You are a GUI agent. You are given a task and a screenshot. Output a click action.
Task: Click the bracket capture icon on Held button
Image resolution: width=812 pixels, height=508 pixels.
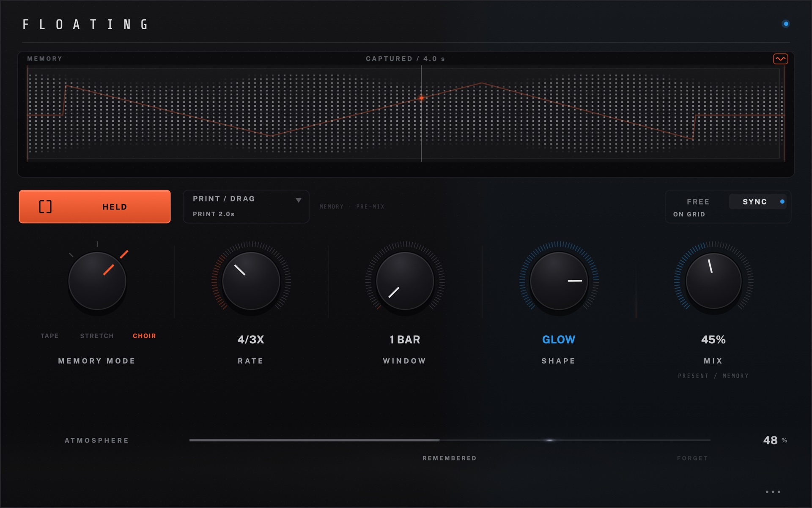tap(45, 207)
